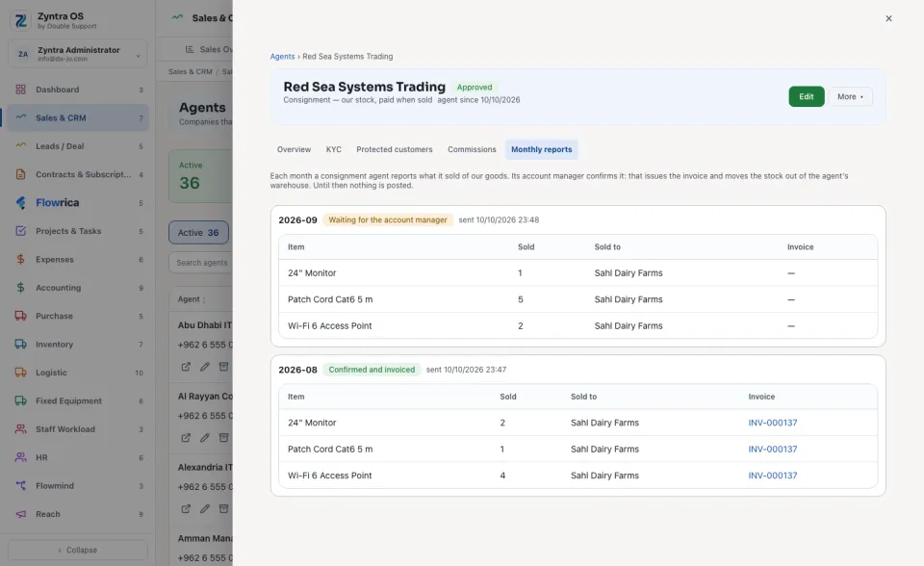Open the Commissions tab
This screenshot has width=924, height=566.
(472, 149)
